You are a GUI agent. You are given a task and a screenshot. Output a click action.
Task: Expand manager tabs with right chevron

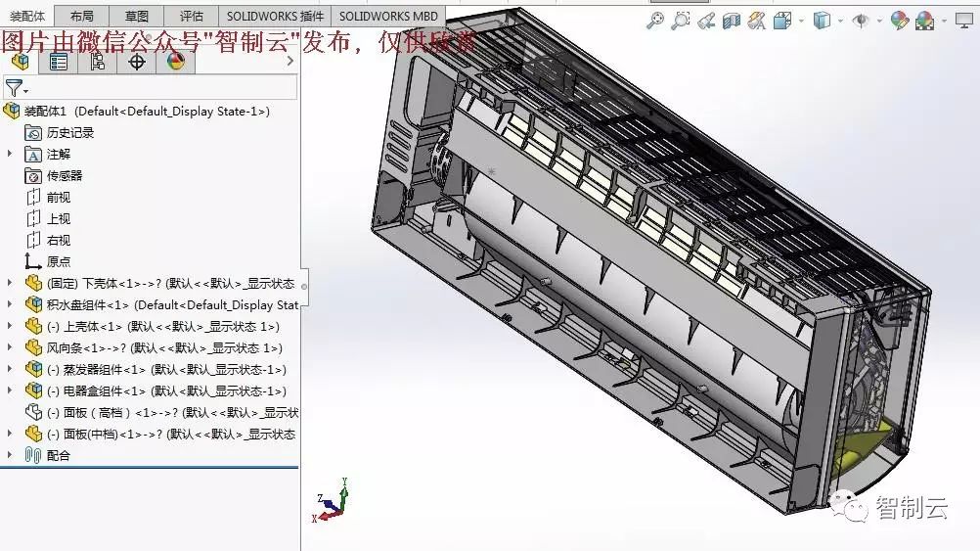290,61
